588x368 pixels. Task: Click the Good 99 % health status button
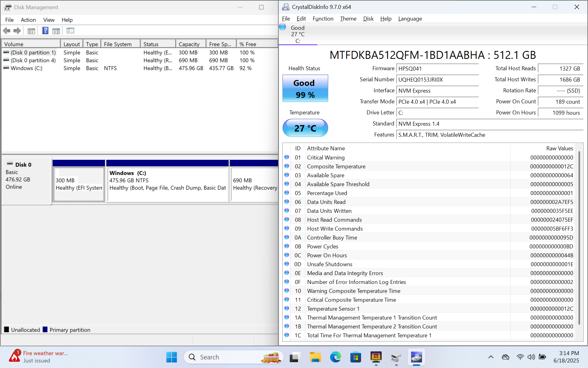pyautogui.click(x=305, y=89)
